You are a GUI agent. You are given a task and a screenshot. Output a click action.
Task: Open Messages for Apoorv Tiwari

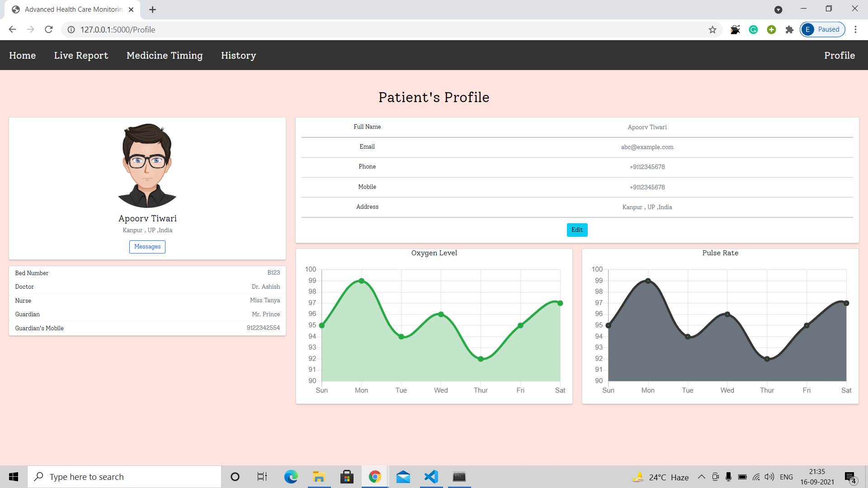pyautogui.click(x=147, y=247)
